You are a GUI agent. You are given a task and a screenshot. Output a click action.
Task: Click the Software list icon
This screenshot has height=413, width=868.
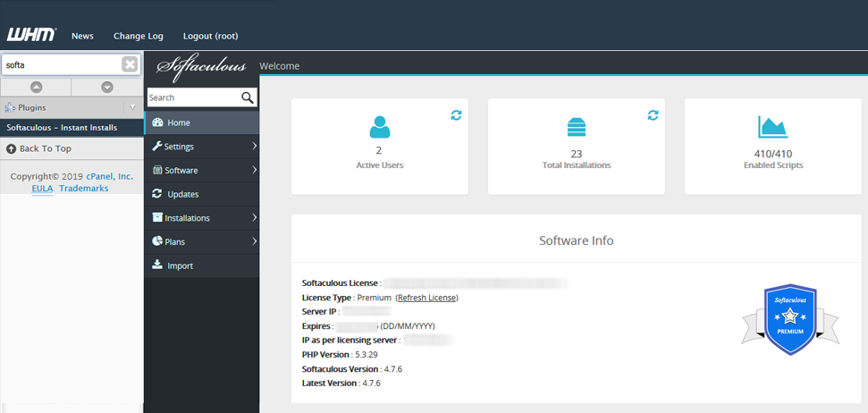[157, 170]
